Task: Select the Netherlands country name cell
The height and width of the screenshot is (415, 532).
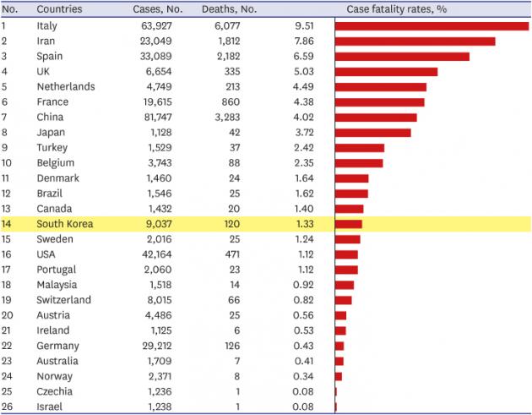Action: tap(65, 86)
